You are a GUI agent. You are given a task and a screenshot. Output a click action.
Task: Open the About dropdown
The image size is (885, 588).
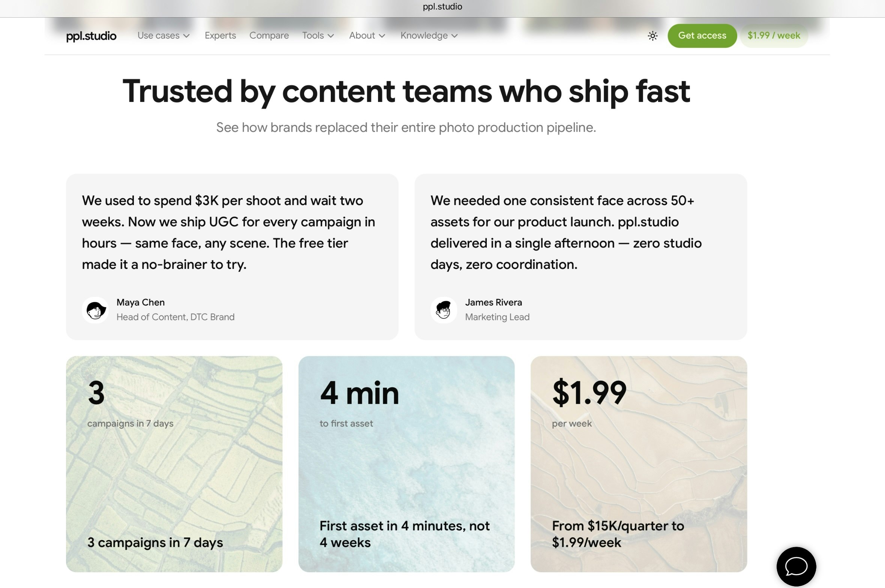(367, 35)
